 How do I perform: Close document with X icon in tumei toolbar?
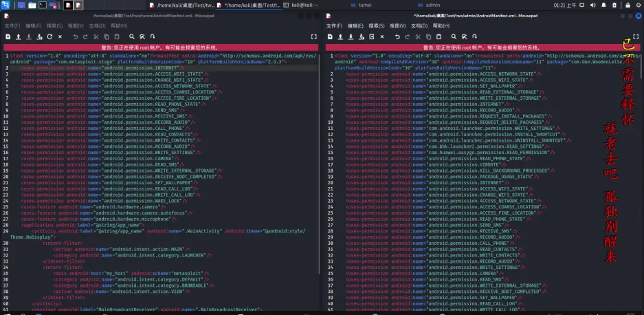(60, 36)
